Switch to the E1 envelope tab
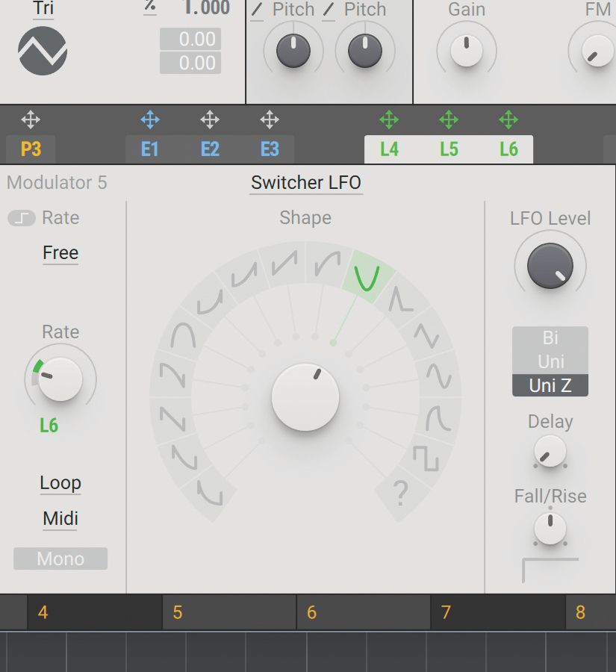The width and height of the screenshot is (616, 672). (149, 149)
